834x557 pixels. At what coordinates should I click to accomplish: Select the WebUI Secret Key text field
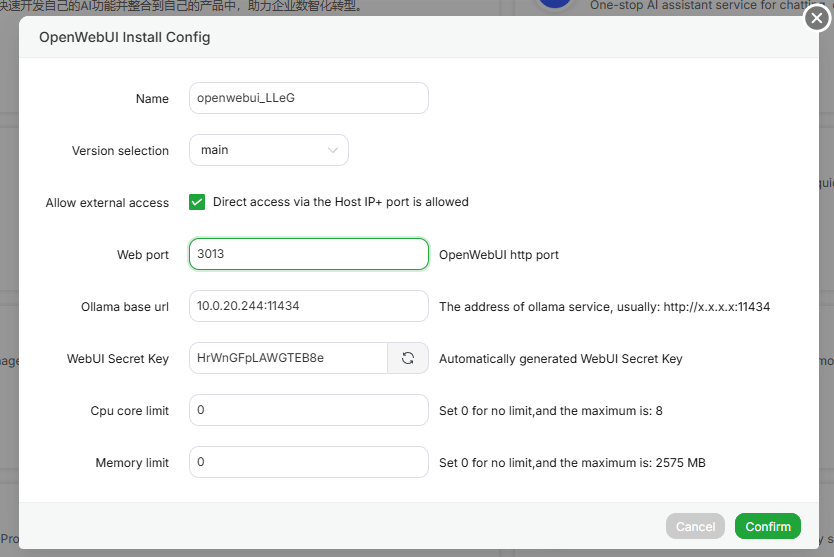[x=288, y=358]
